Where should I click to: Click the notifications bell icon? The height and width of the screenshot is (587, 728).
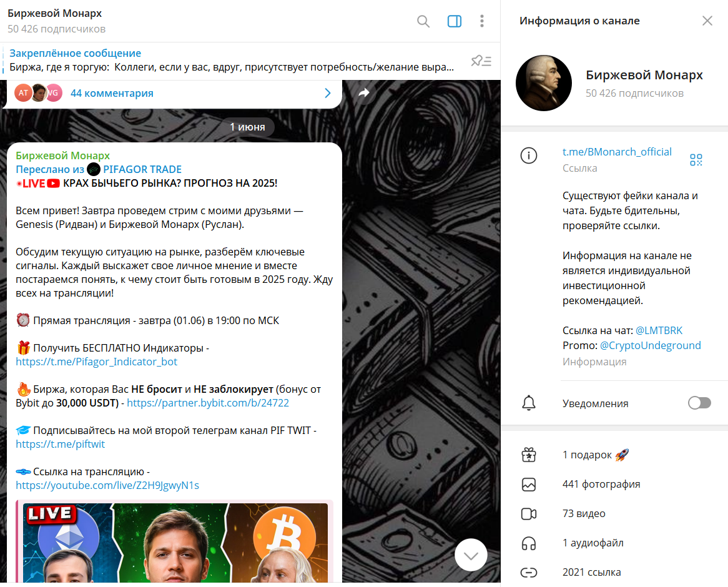[529, 403]
